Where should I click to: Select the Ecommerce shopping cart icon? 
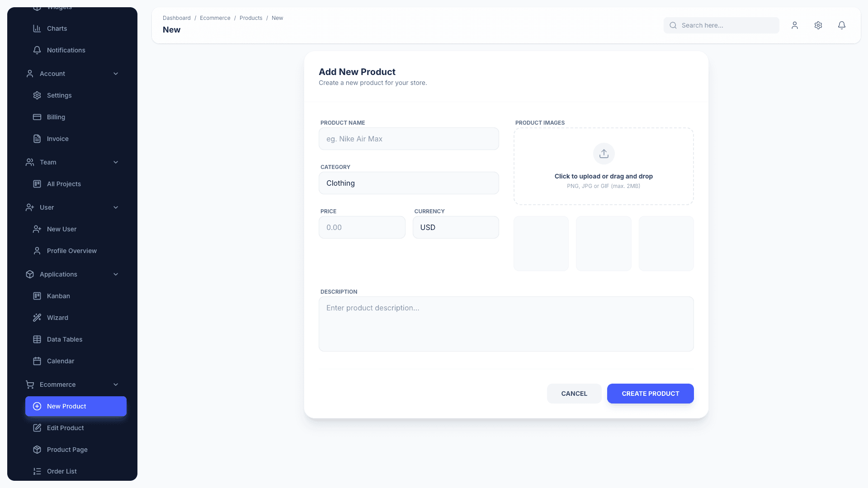29,384
